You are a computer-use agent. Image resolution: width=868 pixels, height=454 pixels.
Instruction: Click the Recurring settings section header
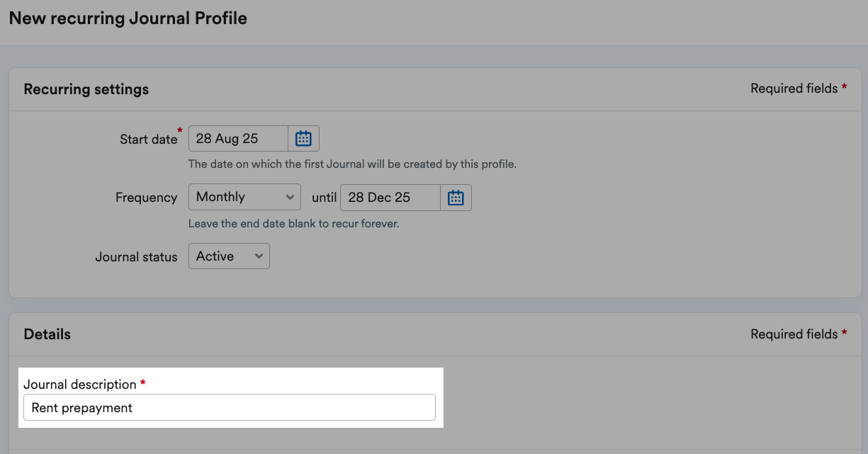point(86,89)
